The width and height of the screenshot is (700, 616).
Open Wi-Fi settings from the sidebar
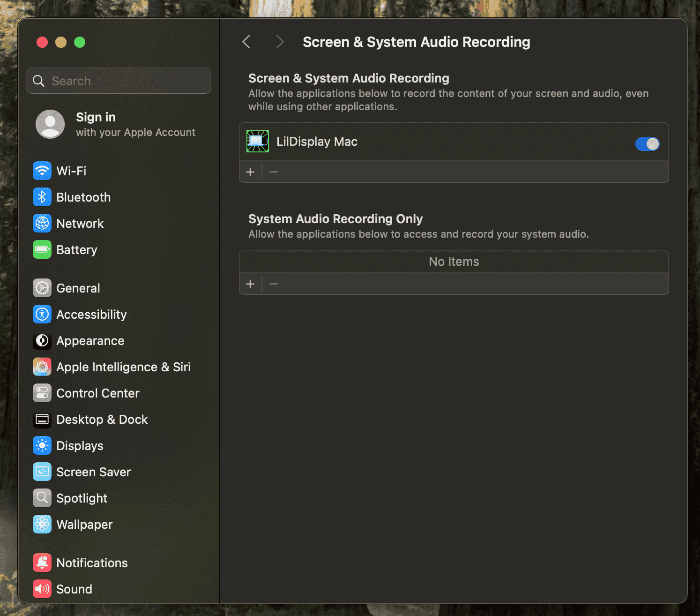click(71, 171)
